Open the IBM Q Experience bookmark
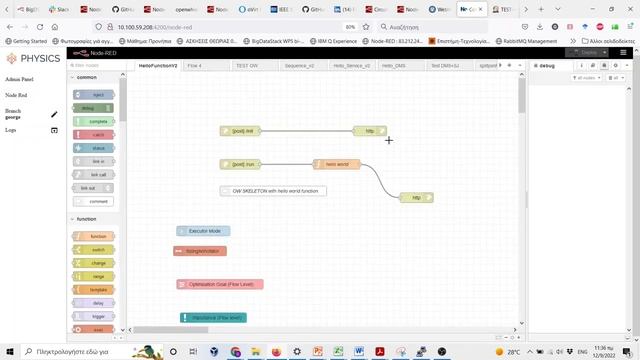Viewport: 640px width, 360px height. (x=333, y=41)
